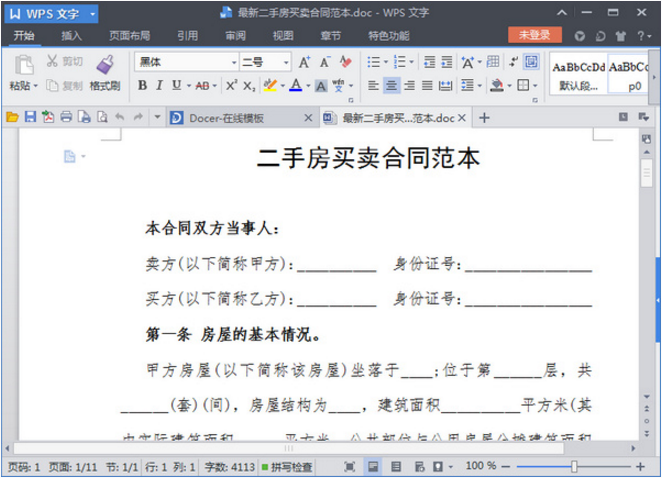Click the increase indent icon
The image size is (662, 478).
click(x=447, y=62)
